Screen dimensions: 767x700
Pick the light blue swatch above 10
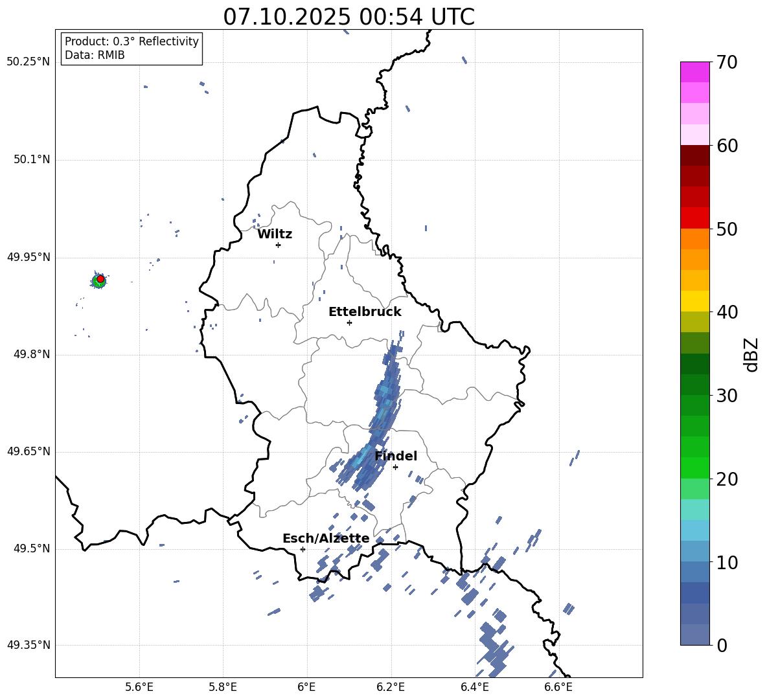694,552
